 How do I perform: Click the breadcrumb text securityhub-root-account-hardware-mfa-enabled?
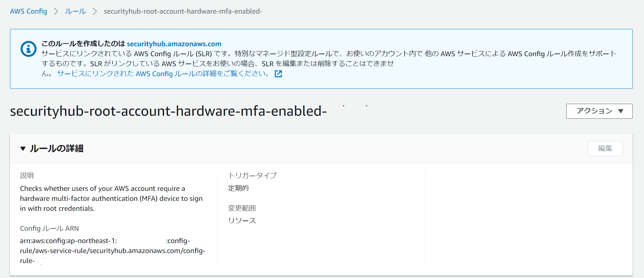183,11
